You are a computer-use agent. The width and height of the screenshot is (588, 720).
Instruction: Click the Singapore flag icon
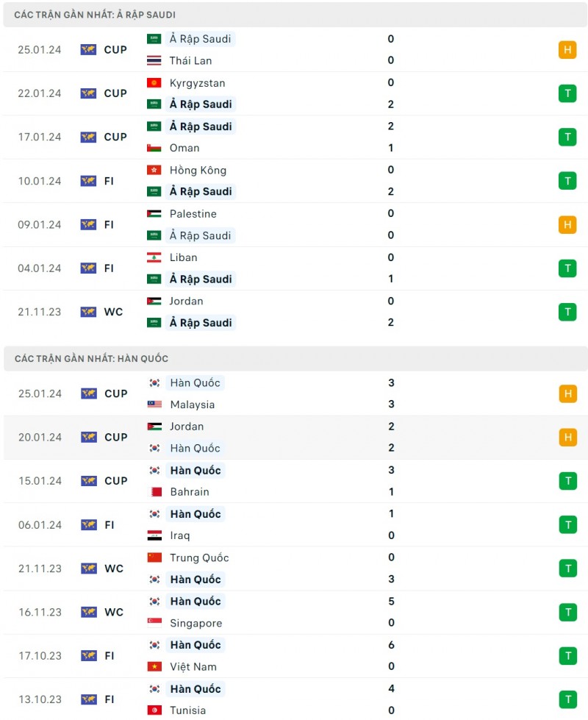pos(154,623)
